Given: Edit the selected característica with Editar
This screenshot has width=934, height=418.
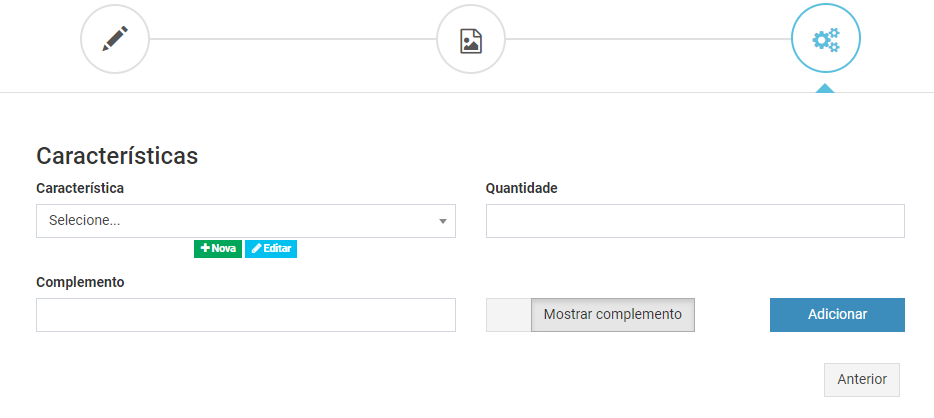Looking at the screenshot, I should 271,249.
